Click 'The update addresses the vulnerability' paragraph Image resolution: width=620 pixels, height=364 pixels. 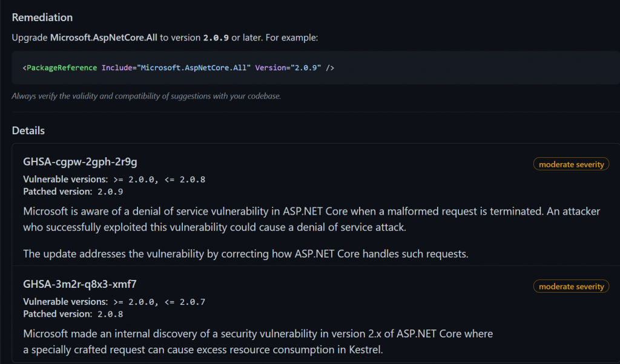[246, 254]
